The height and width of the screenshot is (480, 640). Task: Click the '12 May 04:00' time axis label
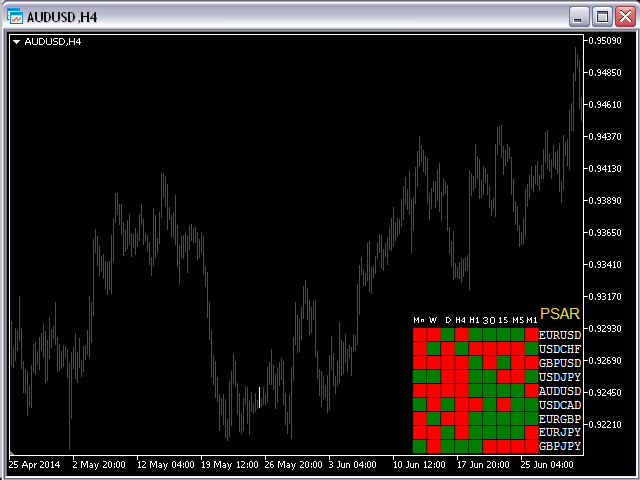click(x=165, y=464)
